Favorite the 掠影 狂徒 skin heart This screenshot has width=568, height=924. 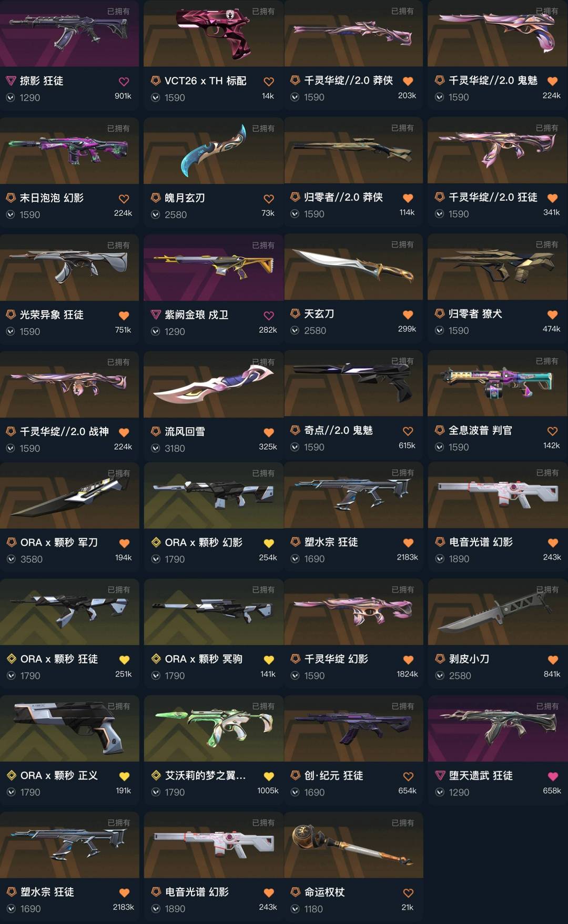click(x=124, y=82)
